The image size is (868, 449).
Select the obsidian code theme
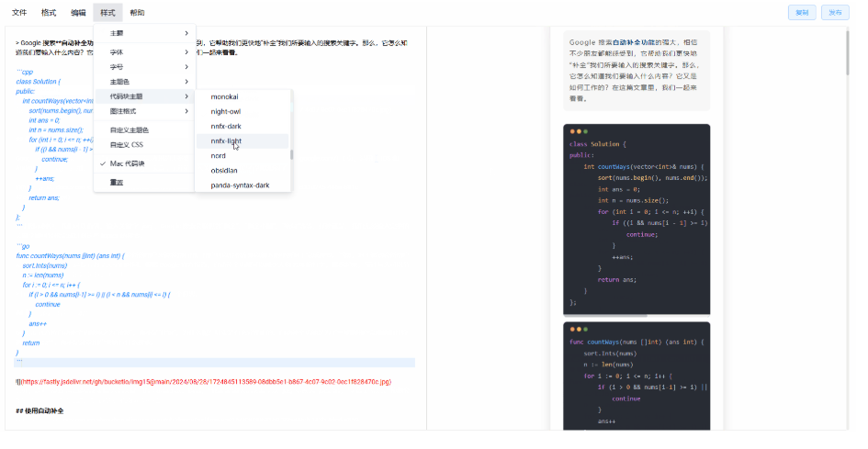point(242,171)
